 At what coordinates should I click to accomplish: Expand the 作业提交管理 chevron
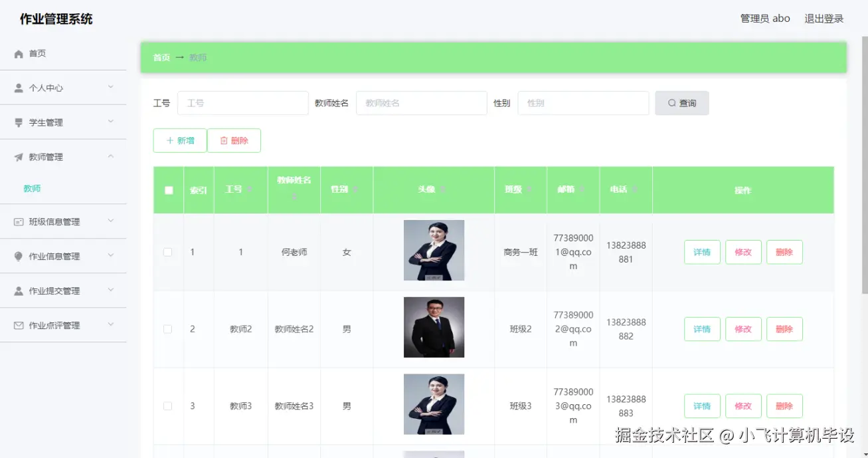111,290
